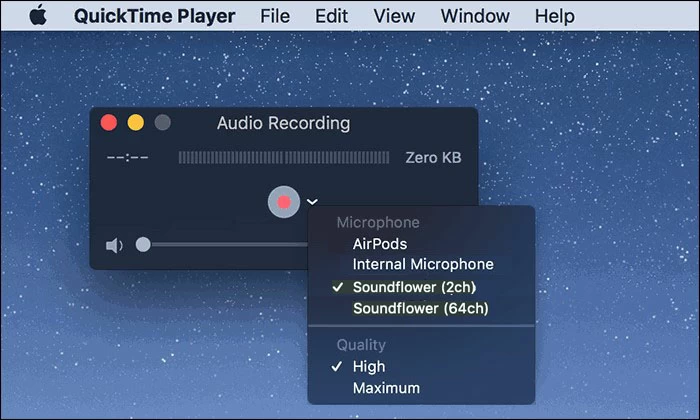The height and width of the screenshot is (420, 700).
Task: Open the View menu
Action: click(394, 16)
